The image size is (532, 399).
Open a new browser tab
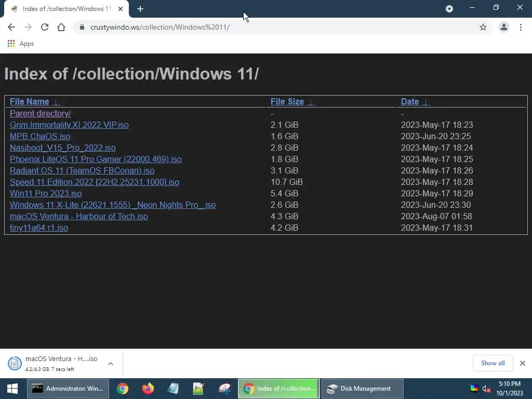[140, 9]
